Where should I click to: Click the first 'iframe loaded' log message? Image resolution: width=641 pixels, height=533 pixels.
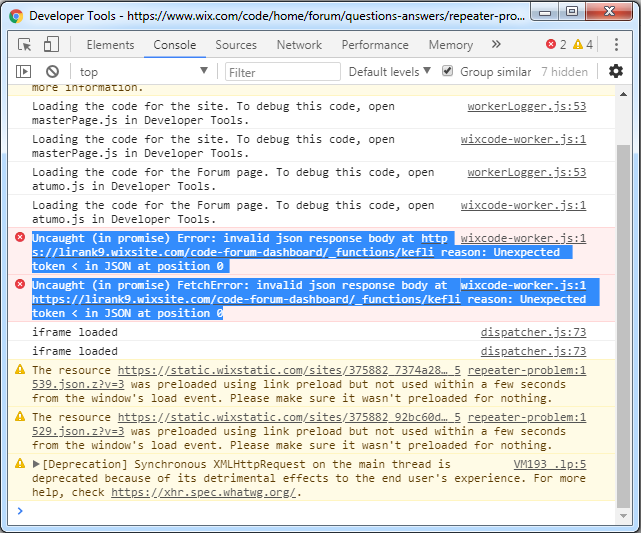(x=75, y=332)
